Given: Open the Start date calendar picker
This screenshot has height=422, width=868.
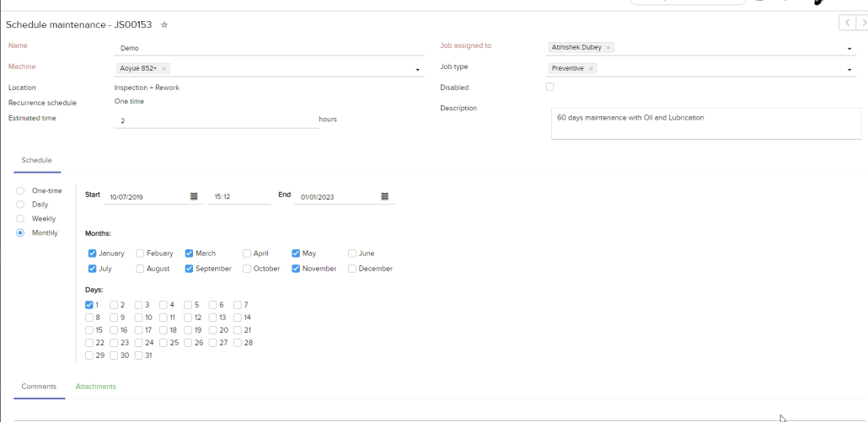Looking at the screenshot, I should (194, 196).
